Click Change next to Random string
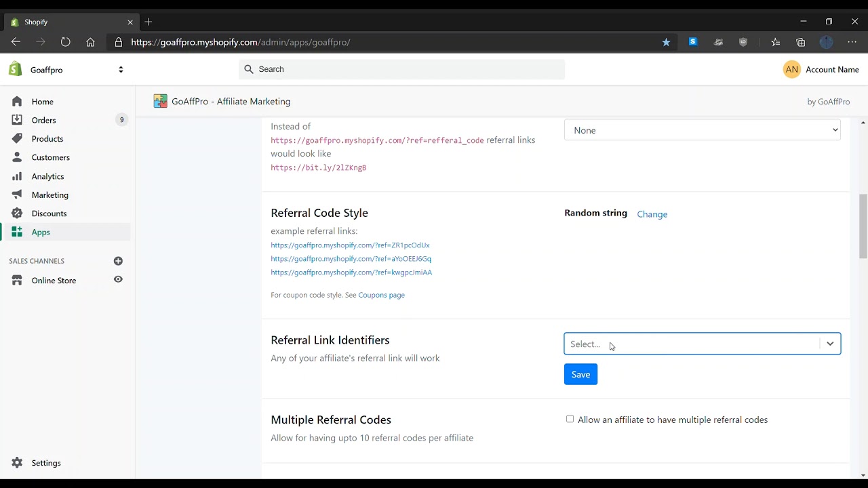Image resolution: width=868 pixels, height=488 pixels. 652,214
